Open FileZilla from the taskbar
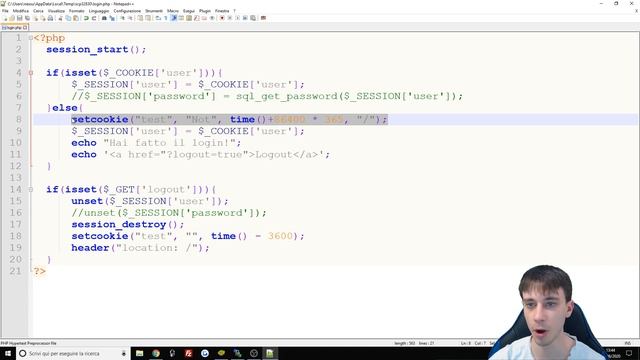Screen dimensions: 640x360 coord(189,353)
